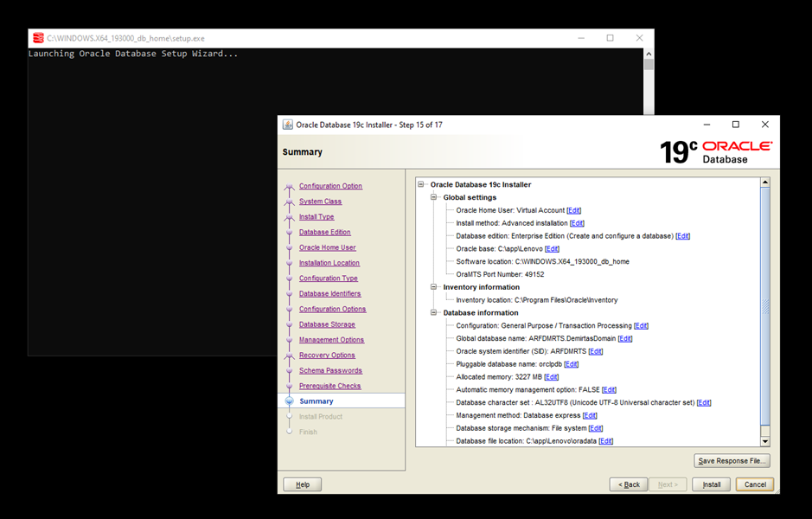Image resolution: width=812 pixels, height=519 pixels.
Task: Open the Database Identifiers step
Action: tap(329, 294)
